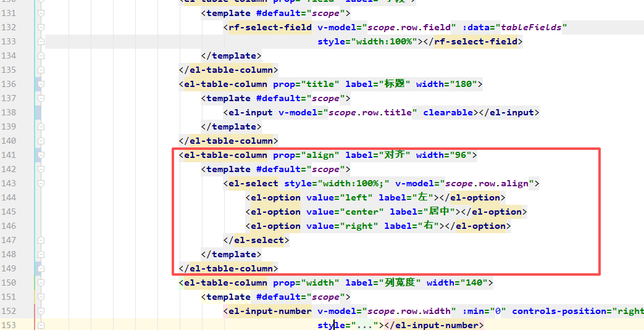Click fold end marker at line 134

click(x=41, y=56)
